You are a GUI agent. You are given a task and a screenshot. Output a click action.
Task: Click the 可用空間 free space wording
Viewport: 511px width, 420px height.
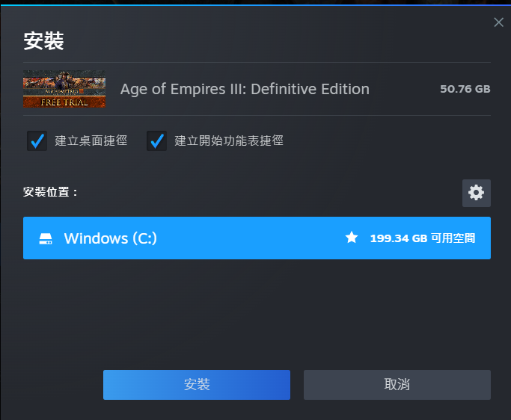tap(453, 238)
